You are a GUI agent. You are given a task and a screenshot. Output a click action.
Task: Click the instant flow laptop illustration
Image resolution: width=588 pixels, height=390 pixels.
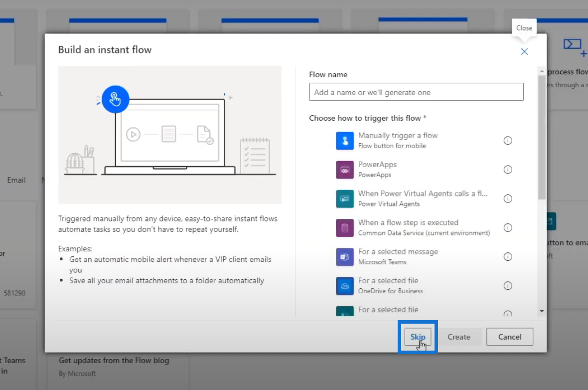tap(169, 135)
